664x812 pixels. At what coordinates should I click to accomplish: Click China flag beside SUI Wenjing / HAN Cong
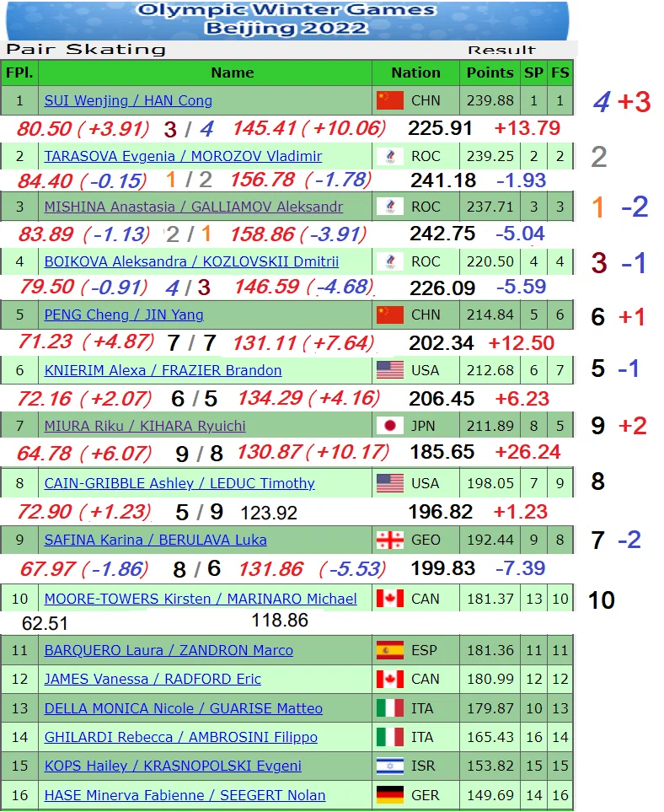pyautogui.click(x=390, y=100)
